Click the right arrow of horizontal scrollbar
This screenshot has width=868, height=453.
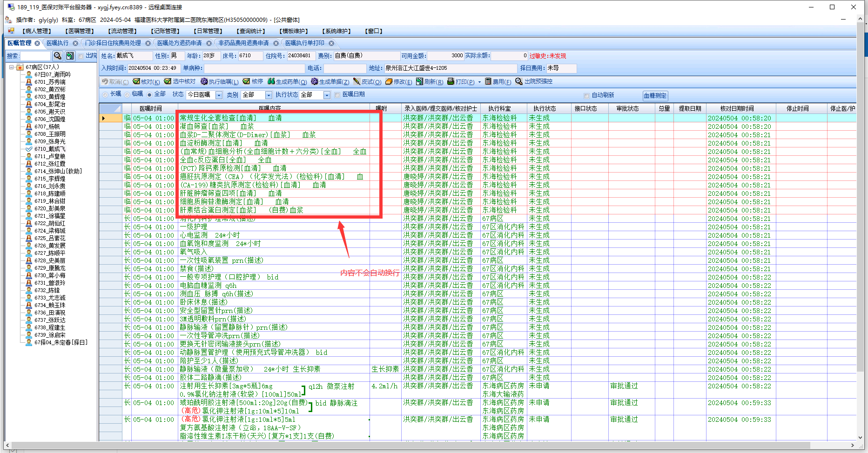(853, 445)
